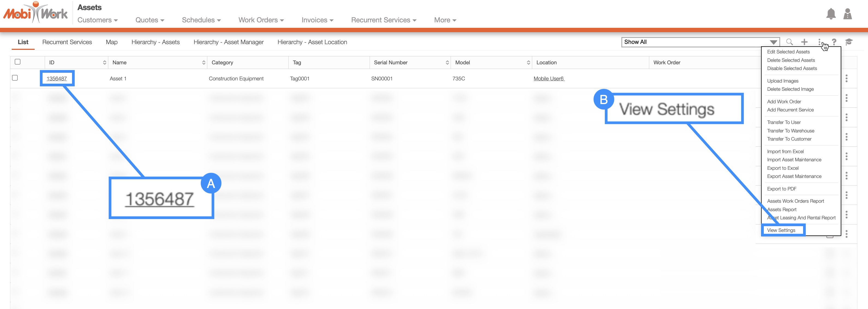
Task: Expand the Show All filter dropdown
Action: point(773,42)
